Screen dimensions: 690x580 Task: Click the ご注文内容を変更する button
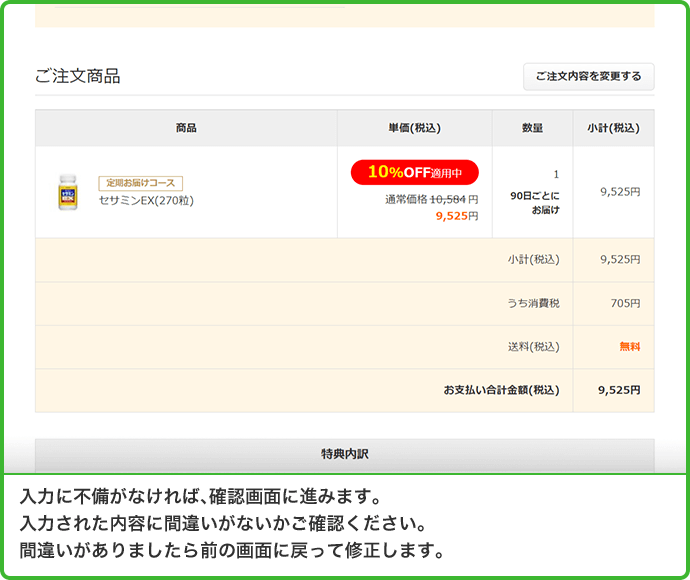click(588, 77)
